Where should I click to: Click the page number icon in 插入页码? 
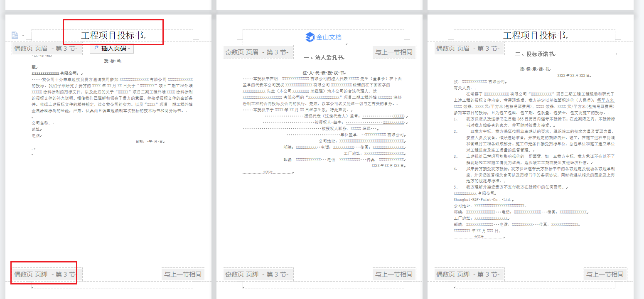pos(96,48)
